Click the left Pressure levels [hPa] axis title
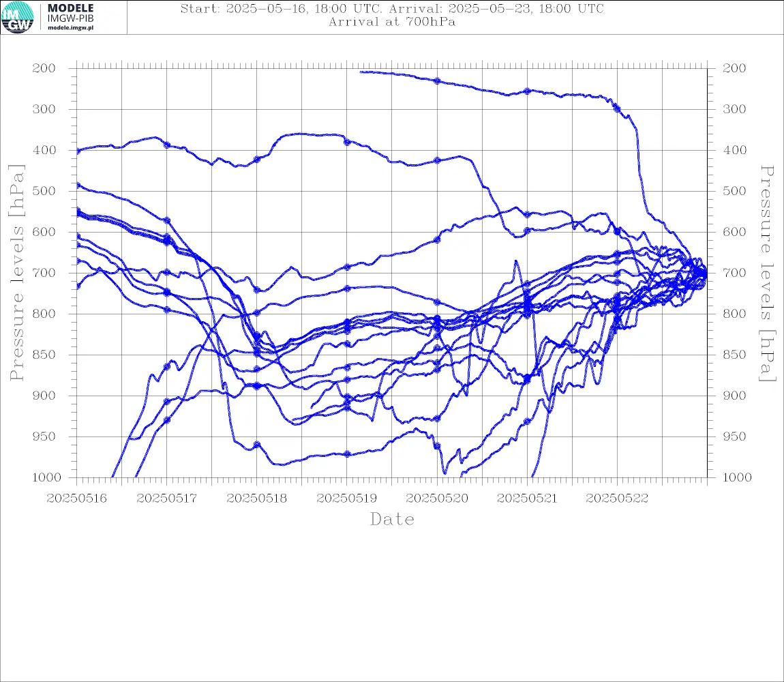 (x=16, y=273)
